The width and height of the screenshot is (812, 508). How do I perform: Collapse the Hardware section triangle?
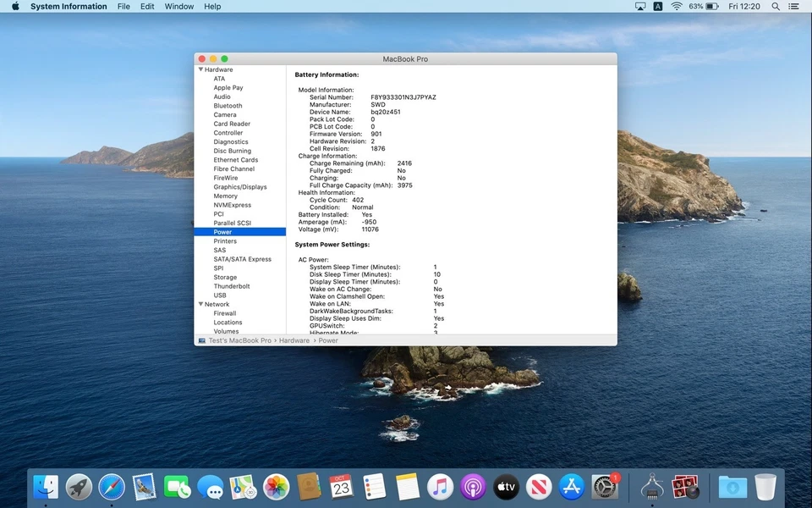tap(200, 69)
